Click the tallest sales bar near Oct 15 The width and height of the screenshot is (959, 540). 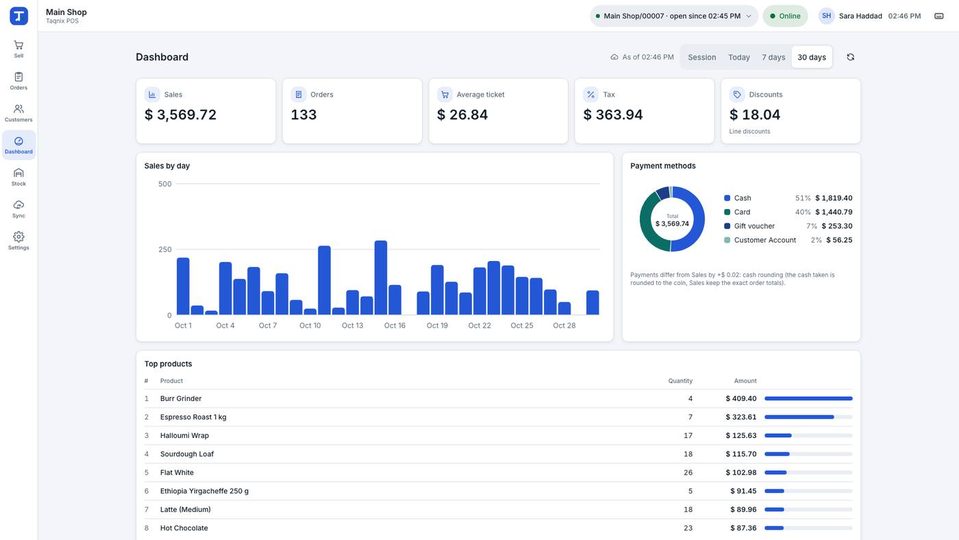click(x=380, y=278)
